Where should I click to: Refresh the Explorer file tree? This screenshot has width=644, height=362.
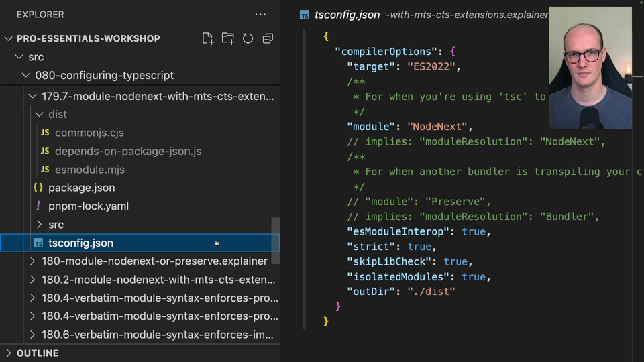tap(248, 38)
